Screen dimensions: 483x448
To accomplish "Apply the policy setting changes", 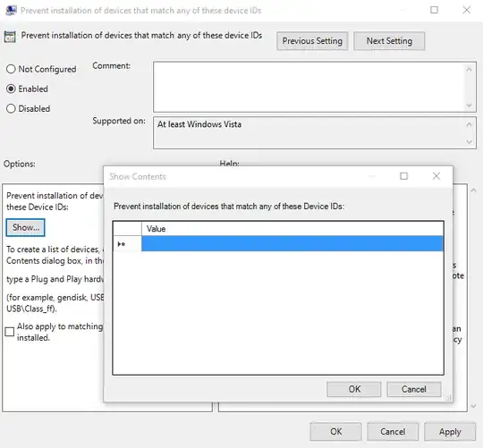I will [x=450, y=431].
